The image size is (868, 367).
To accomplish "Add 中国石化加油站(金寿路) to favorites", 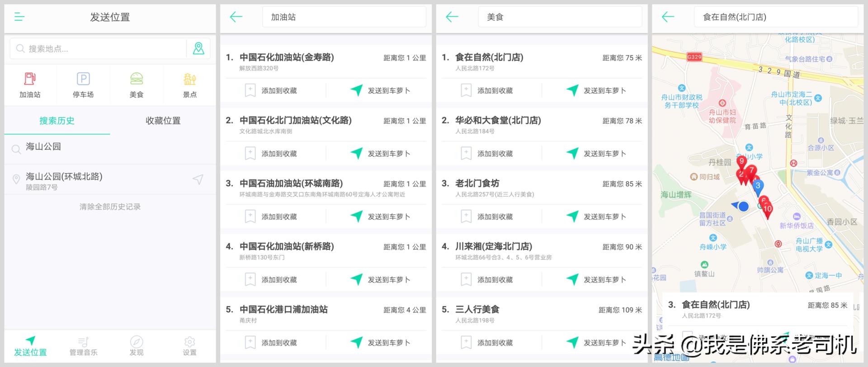I will click(271, 90).
